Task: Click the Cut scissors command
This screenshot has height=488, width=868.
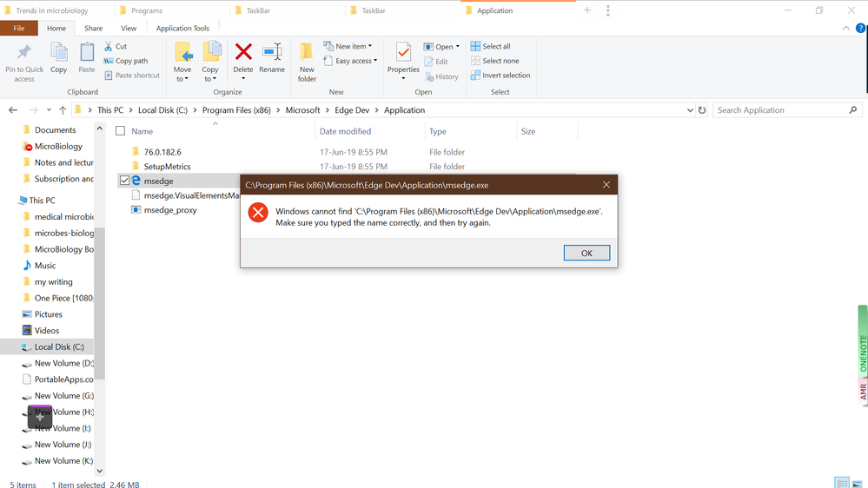Action: (x=116, y=47)
